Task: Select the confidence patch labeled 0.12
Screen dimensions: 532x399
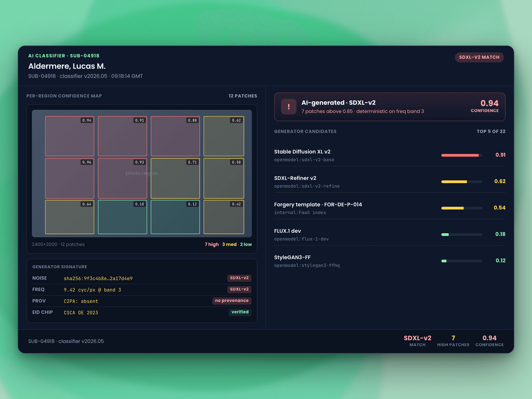Action: point(175,217)
